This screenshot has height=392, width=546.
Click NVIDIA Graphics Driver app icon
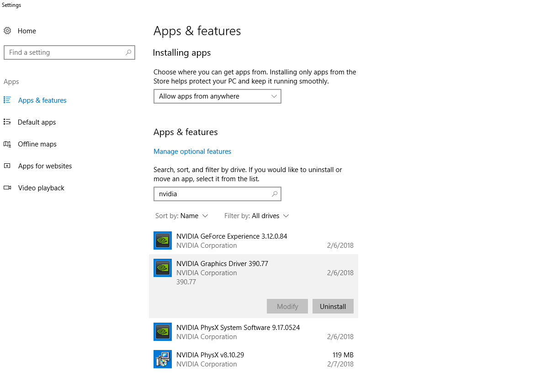(163, 268)
